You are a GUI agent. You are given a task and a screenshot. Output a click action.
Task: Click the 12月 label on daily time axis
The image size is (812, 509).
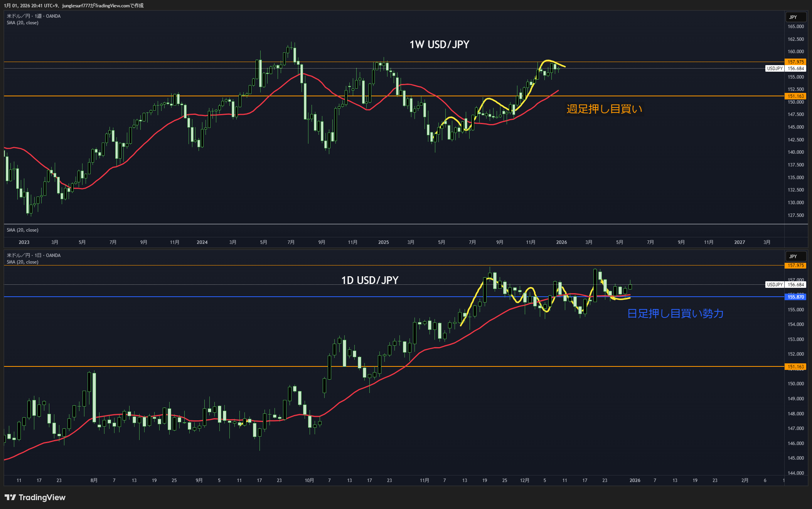(524, 480)
